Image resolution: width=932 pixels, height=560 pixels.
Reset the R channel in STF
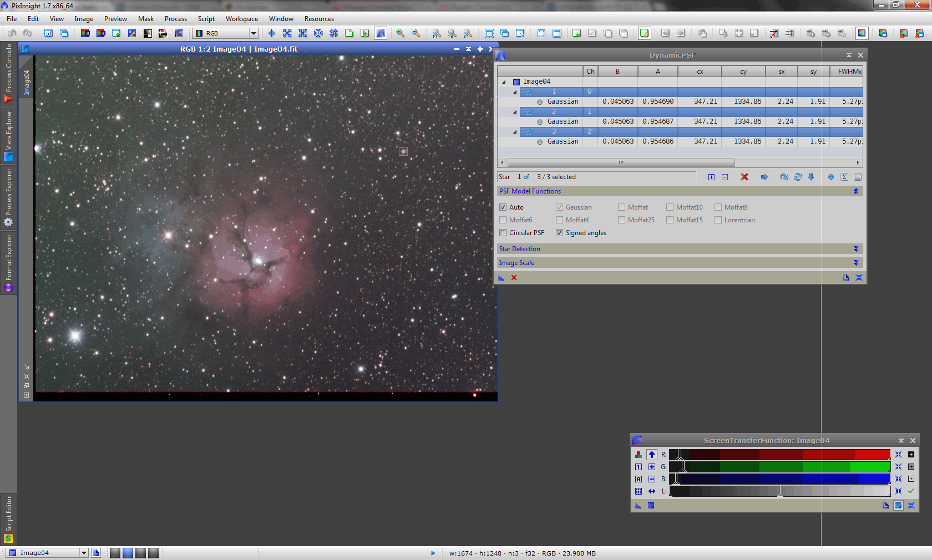(898, 455)
